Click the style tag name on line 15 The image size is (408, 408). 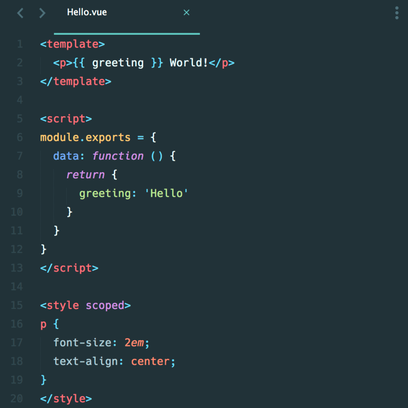[63, 306]
